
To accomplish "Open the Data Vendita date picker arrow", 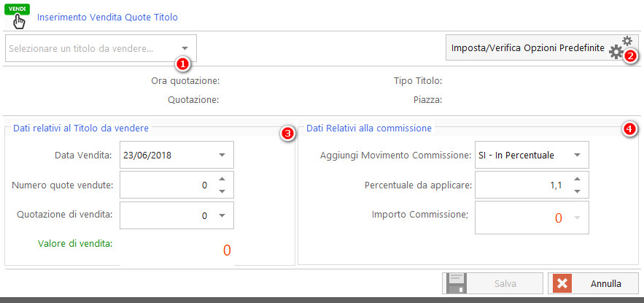I will (222, 155).
